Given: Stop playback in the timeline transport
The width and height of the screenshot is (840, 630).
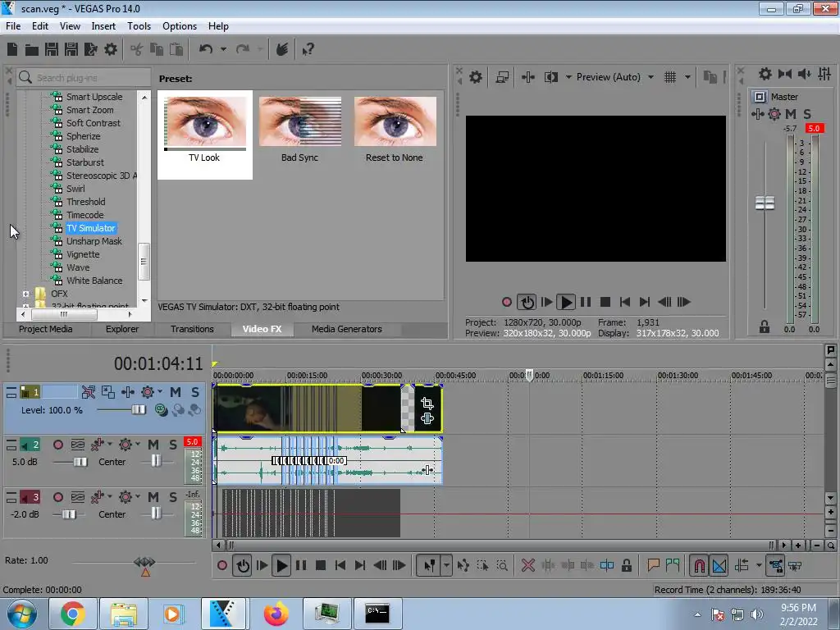Looking at the screenshot, I should [x=321, y=565].
